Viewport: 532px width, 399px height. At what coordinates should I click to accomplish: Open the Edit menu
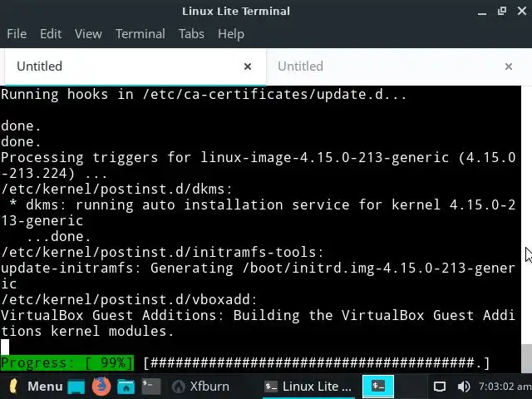tap(51, 33)
